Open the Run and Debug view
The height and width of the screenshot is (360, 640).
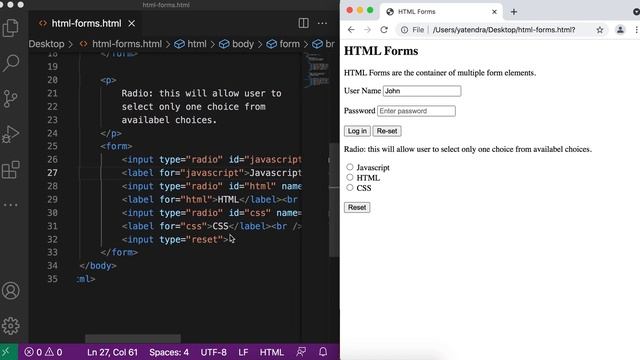[x=11, y=134]
